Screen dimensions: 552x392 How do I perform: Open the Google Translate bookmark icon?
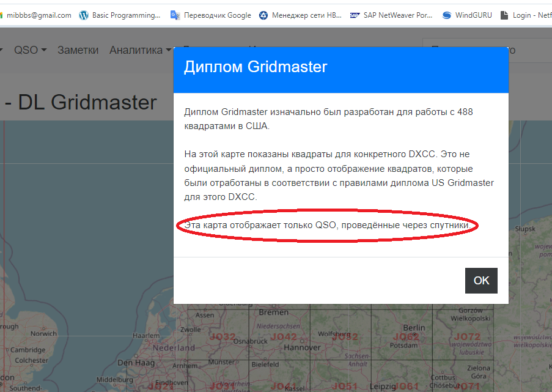coord(175,15)
